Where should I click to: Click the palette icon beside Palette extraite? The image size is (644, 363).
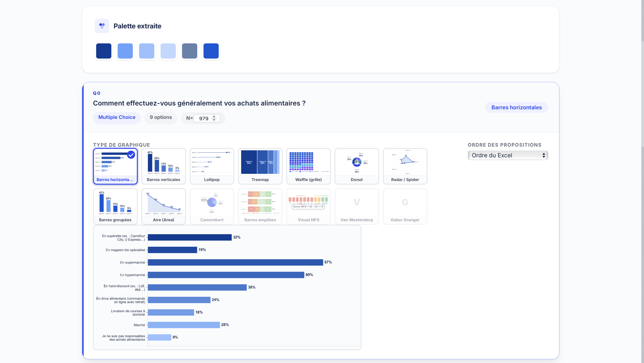(x=102, y=26)
